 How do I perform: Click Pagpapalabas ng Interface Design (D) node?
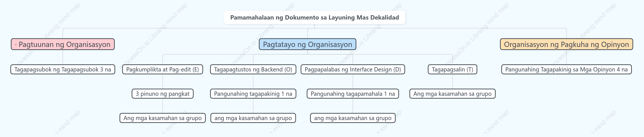pyautogui.click(x=353, y=70)
